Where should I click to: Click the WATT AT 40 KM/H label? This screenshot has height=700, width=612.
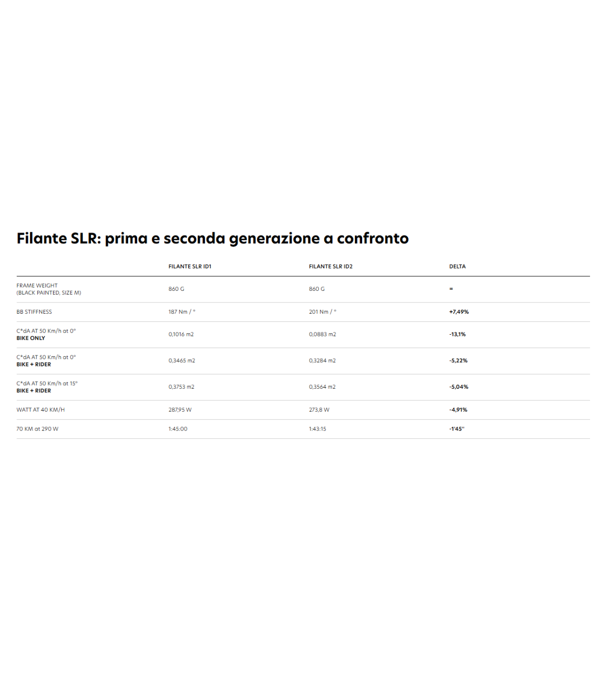[40, 410]
